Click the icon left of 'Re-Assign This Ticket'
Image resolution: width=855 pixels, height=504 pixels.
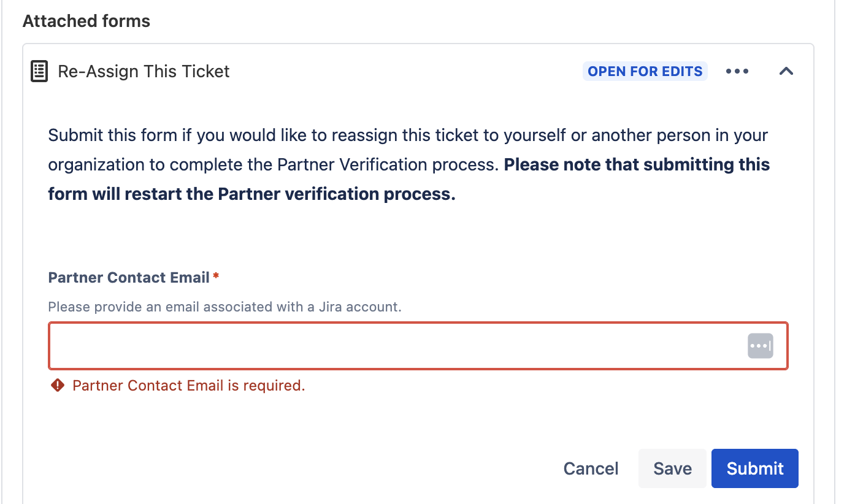(x=38, y=71)
